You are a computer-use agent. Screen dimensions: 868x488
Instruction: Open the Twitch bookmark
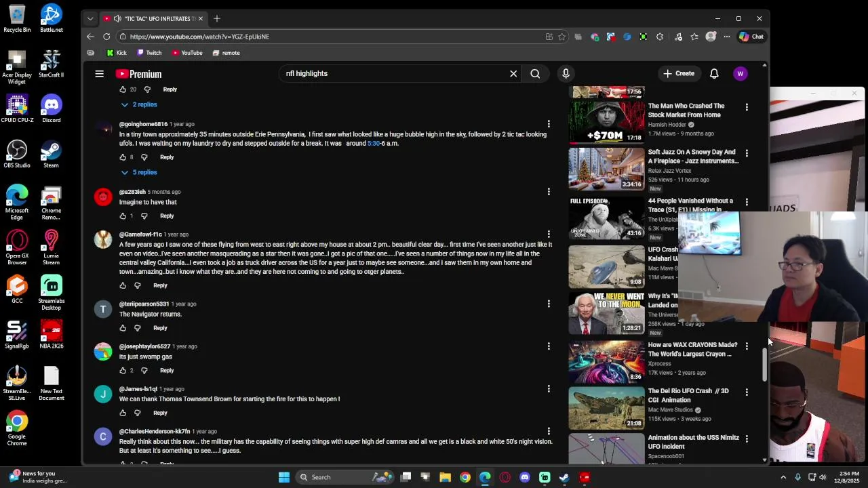coord(149,53)
